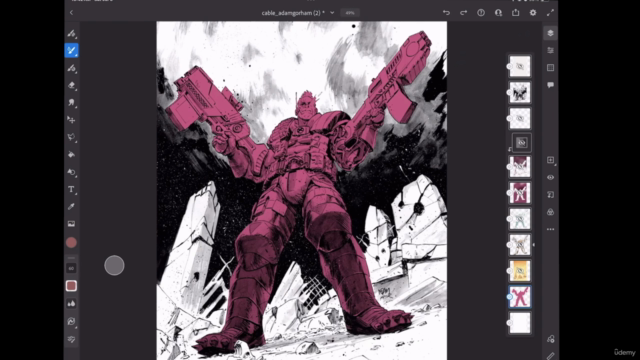
Task: Tap the 49% zoom level indicator
Action: click(350, 13)
